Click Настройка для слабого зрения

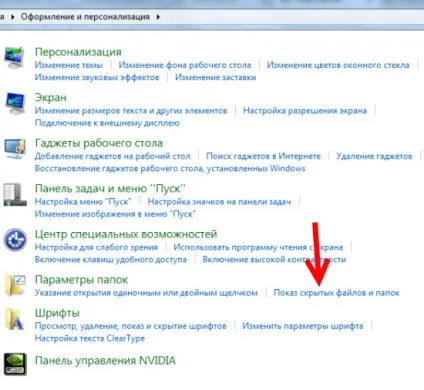point(96,247)
